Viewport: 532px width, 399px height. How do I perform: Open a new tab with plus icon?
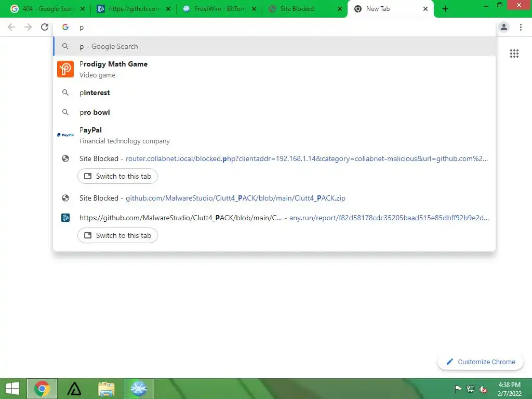(445, 9)
